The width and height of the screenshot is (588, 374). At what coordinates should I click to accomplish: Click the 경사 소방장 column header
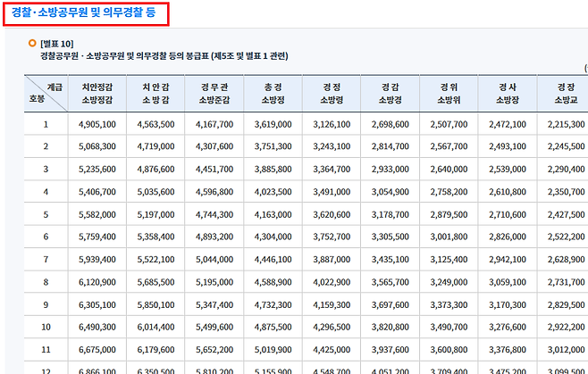click(507, 93)
